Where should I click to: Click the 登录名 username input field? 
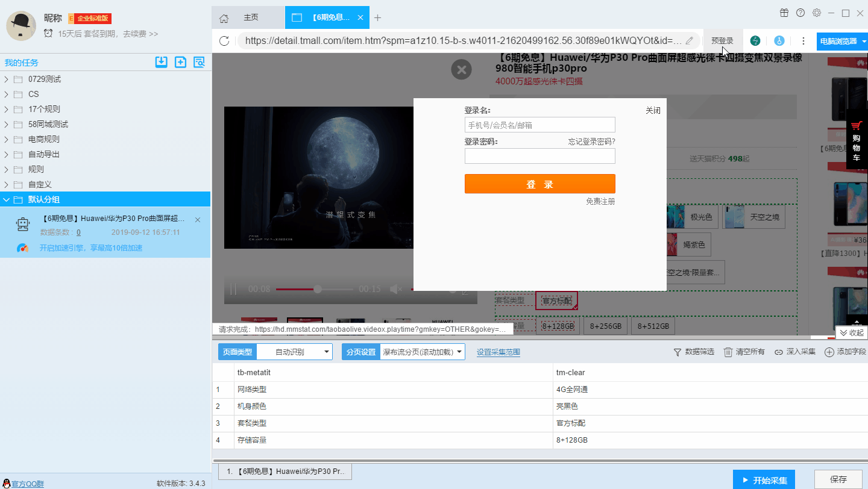pyautogui.click(x=540, y=125)
